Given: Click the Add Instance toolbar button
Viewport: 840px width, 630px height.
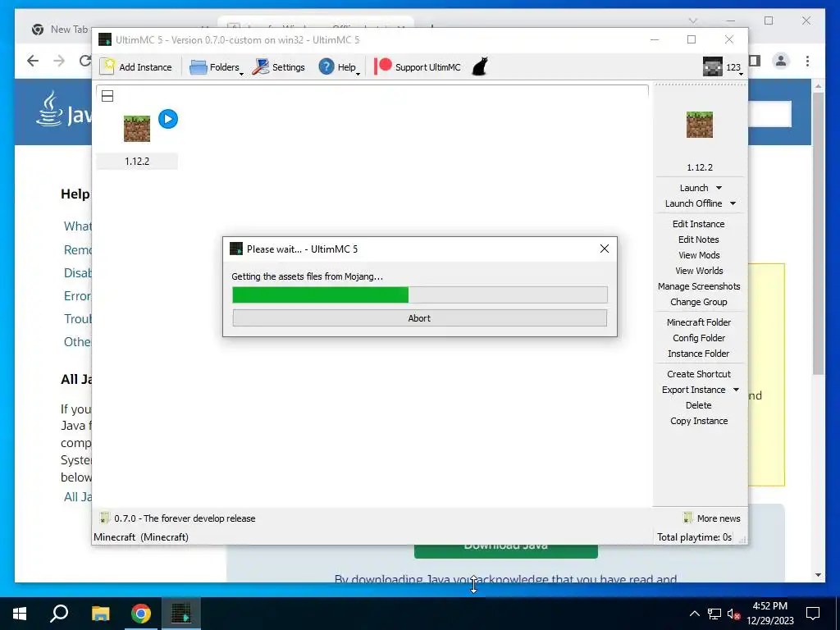Looking at the screenshot, I should (x=136, y=67).
